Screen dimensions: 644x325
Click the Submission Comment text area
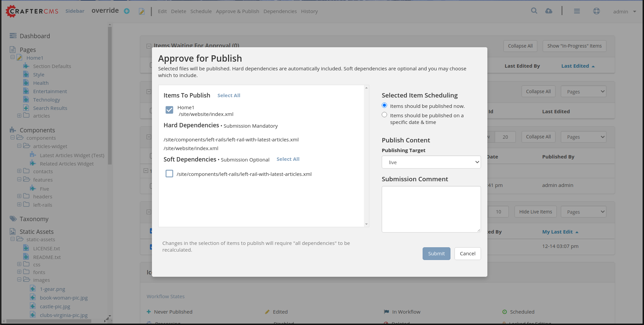431,209
